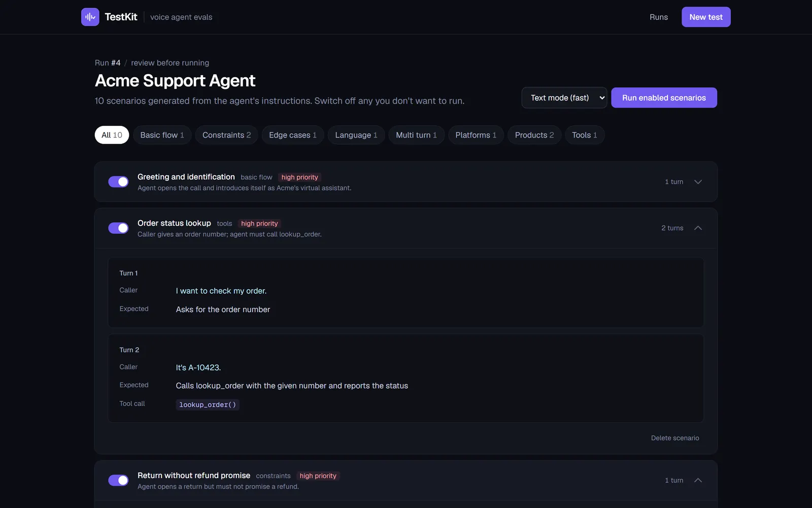Collapse the Order status lookup scenario chevron

(698, 228)
